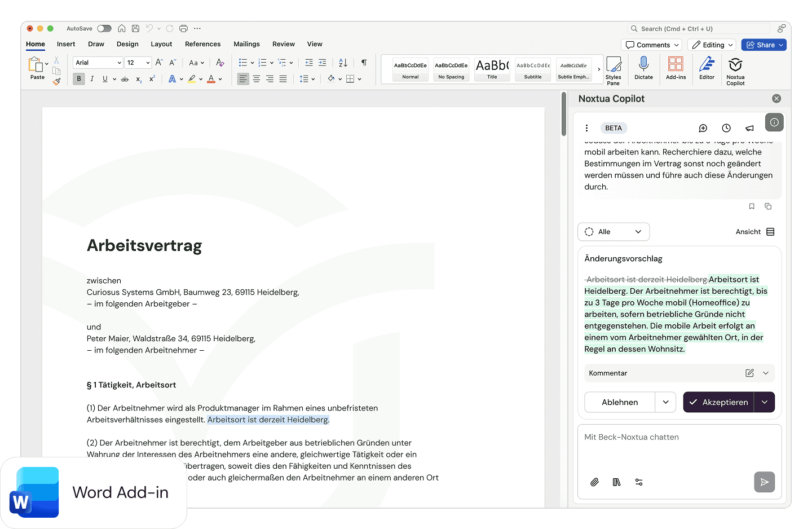Justify the paragraph text
The image size is (812, 529).
coord(283,79)
